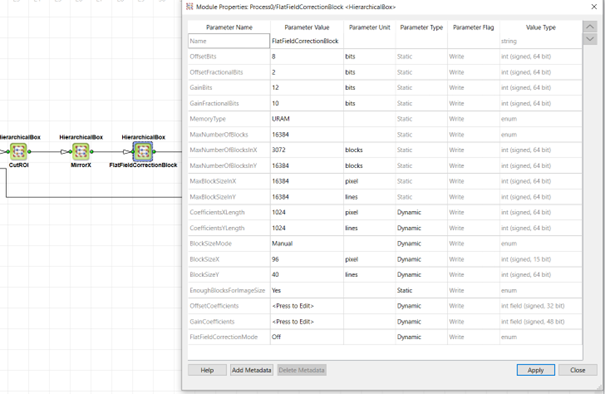Open FlatFieldCorrectionMode Dynamic parameter type dropdown
605x394 pixels.
(x=421, y=337)
